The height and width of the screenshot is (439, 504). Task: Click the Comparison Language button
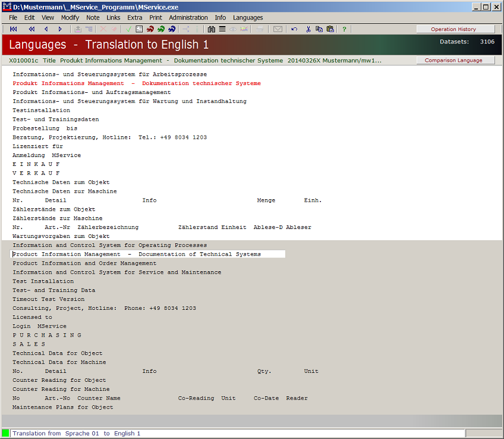[x=453, y=60]
